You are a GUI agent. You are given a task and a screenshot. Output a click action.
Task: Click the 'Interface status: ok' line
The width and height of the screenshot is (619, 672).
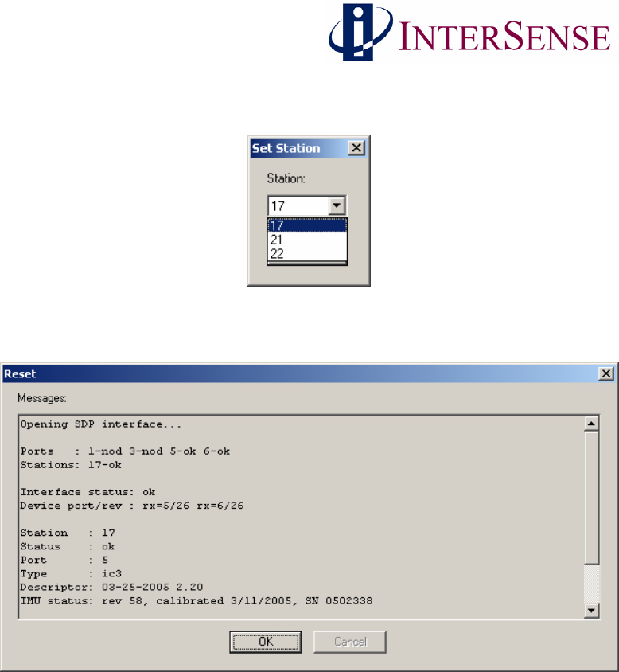[x=88, y=492]
